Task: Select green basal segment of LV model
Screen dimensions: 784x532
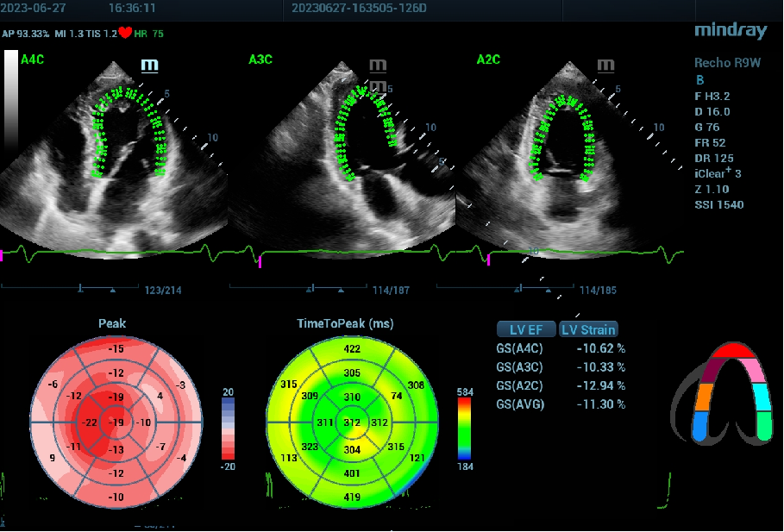Action: tap(764, 424)
